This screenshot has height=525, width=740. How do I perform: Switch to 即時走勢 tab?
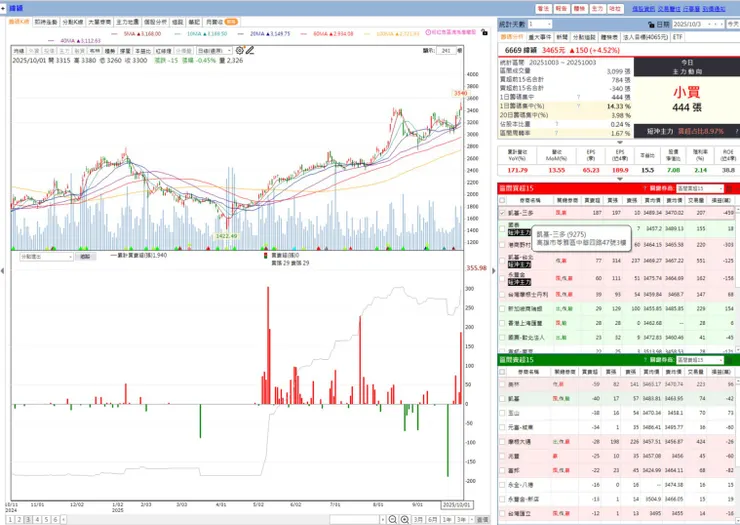(46, 22)
